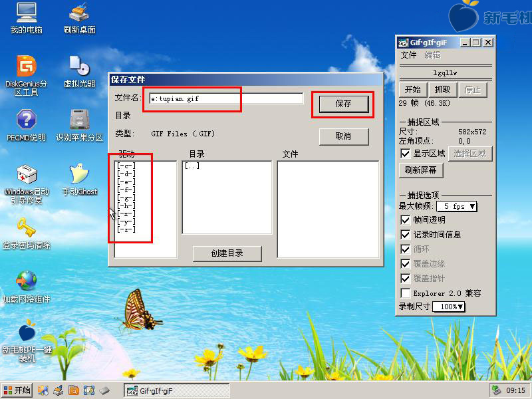Click the system tray network icon
This screenshot has height=399, width=532.
[x=497, y=390]
